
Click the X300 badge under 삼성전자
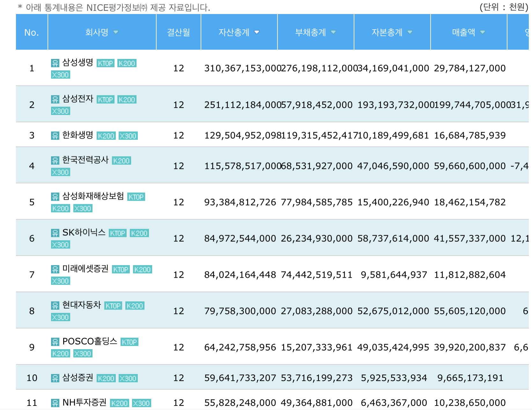click(x=60, y=111)
